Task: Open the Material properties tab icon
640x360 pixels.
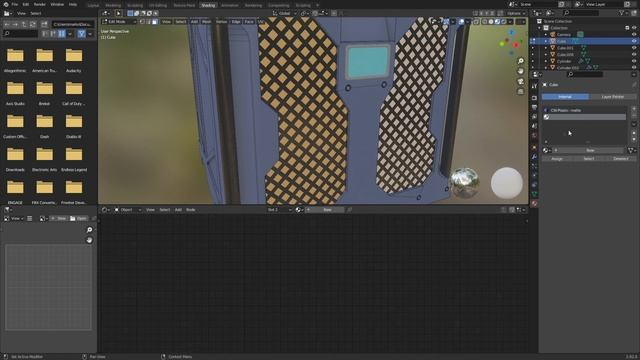Action: 534,203
